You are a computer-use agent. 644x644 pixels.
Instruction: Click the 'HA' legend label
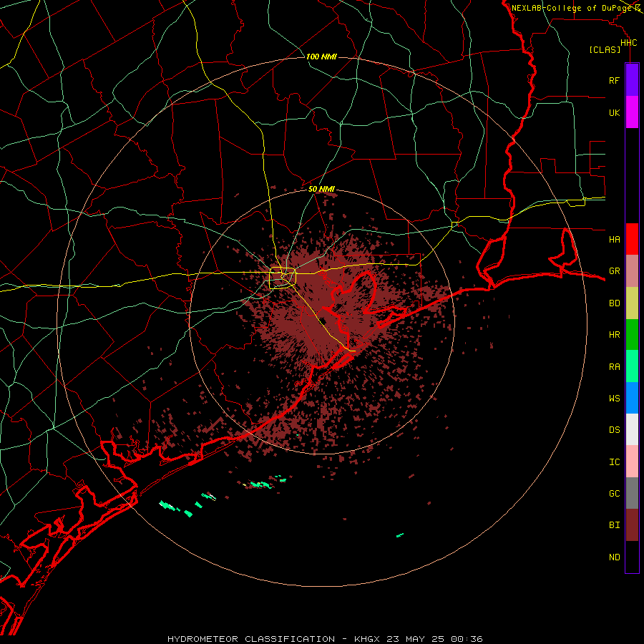614,239
